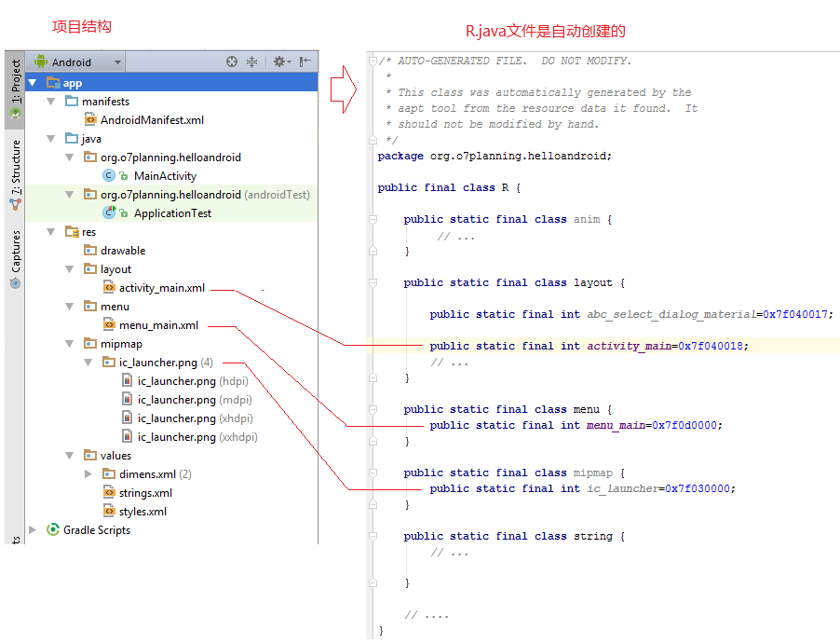Click the collapse all icon in project toolbar

[x=251, y=62]
